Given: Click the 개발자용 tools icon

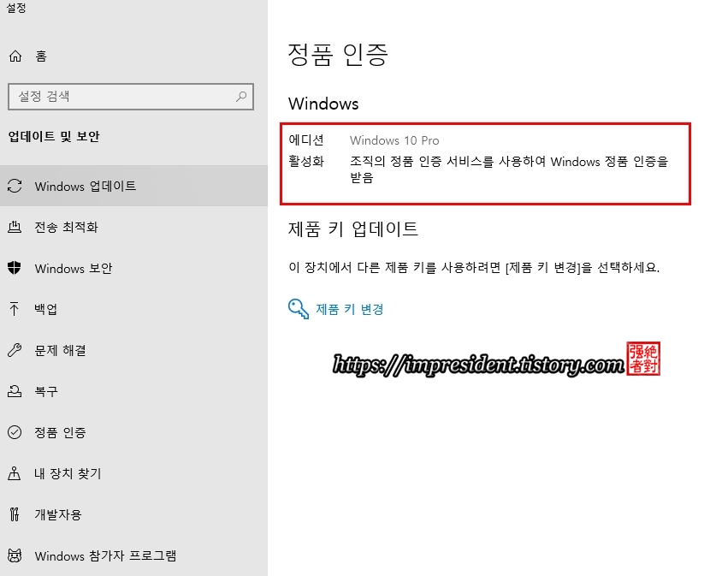Looking at the screenshot, I should (15, 514).
